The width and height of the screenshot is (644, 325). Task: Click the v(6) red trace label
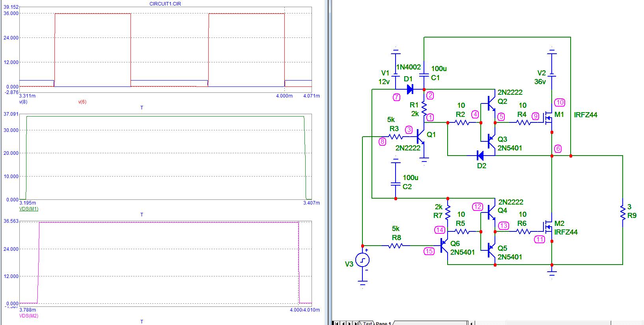[x=82, y=102]
